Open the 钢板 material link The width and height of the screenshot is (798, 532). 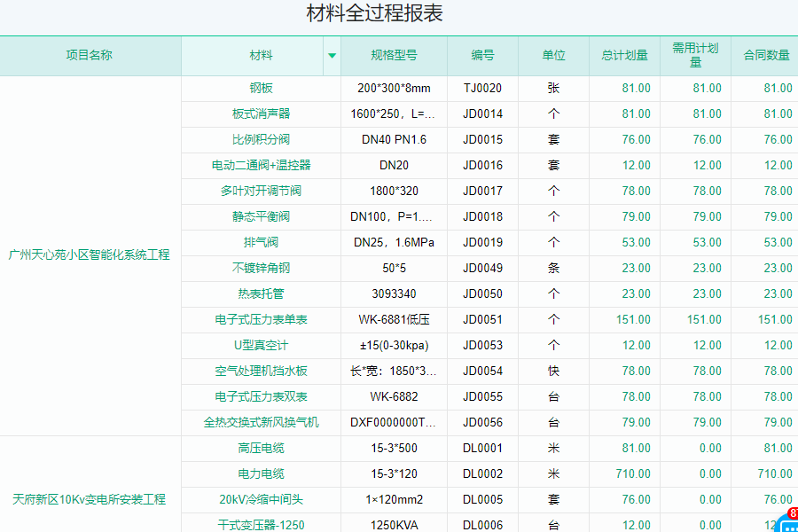[x=261, y=89]
